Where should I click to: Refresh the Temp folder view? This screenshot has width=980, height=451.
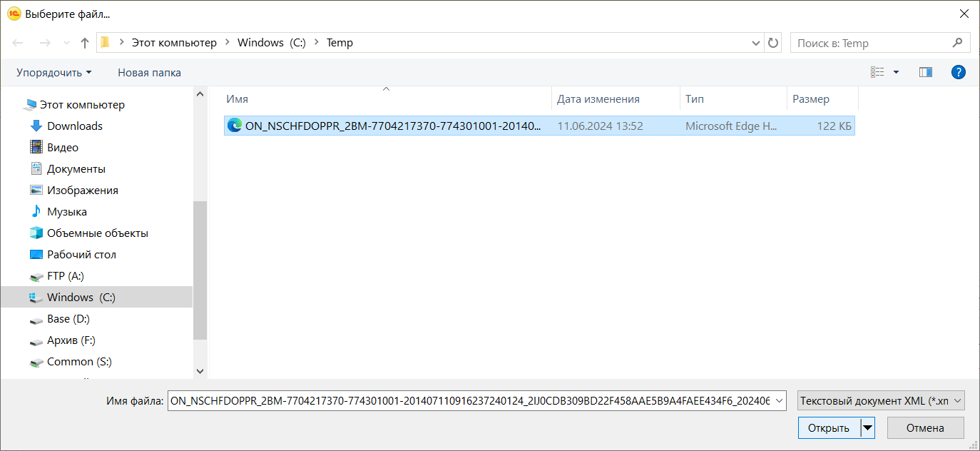coord(773,43)
